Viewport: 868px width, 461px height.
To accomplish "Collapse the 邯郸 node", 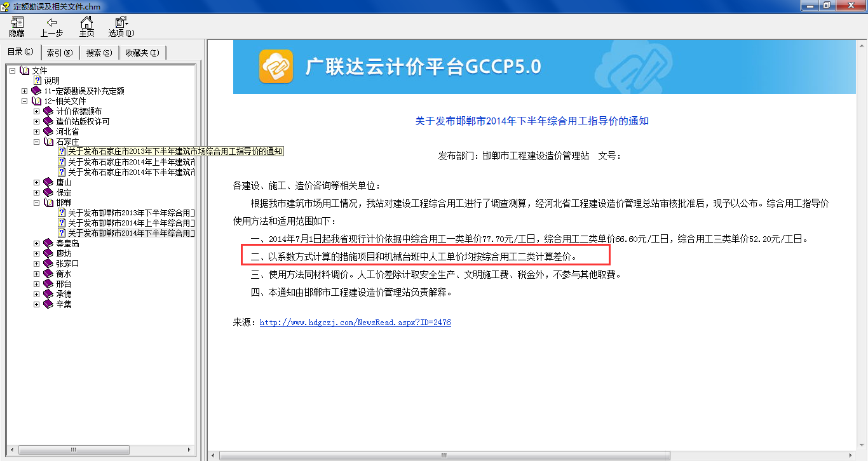I will (x=37, y=203).
